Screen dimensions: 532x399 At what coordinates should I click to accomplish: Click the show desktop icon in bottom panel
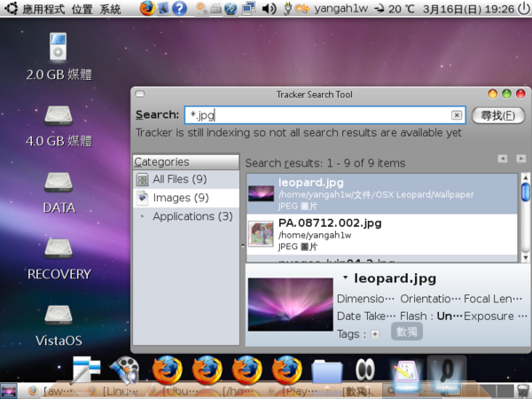[9, 391]
